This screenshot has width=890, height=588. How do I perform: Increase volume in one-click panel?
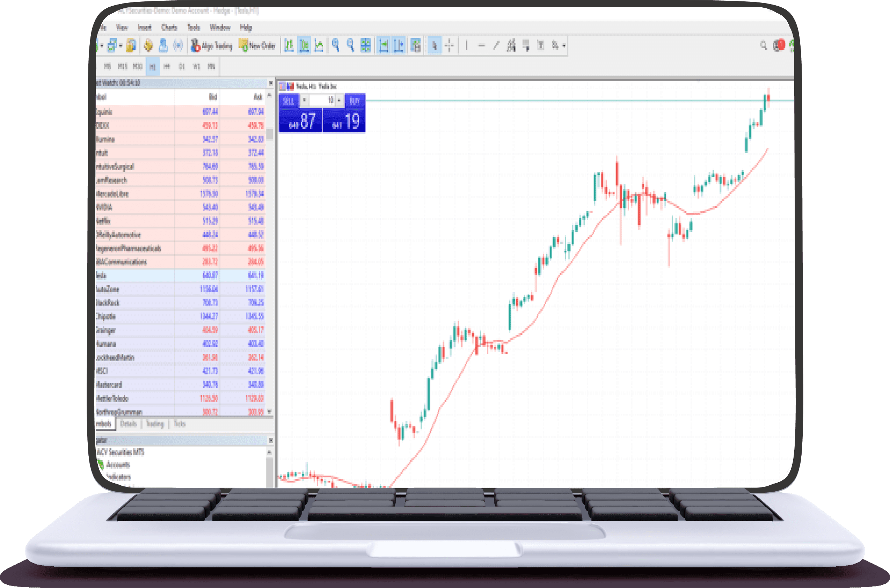point(339,100)
